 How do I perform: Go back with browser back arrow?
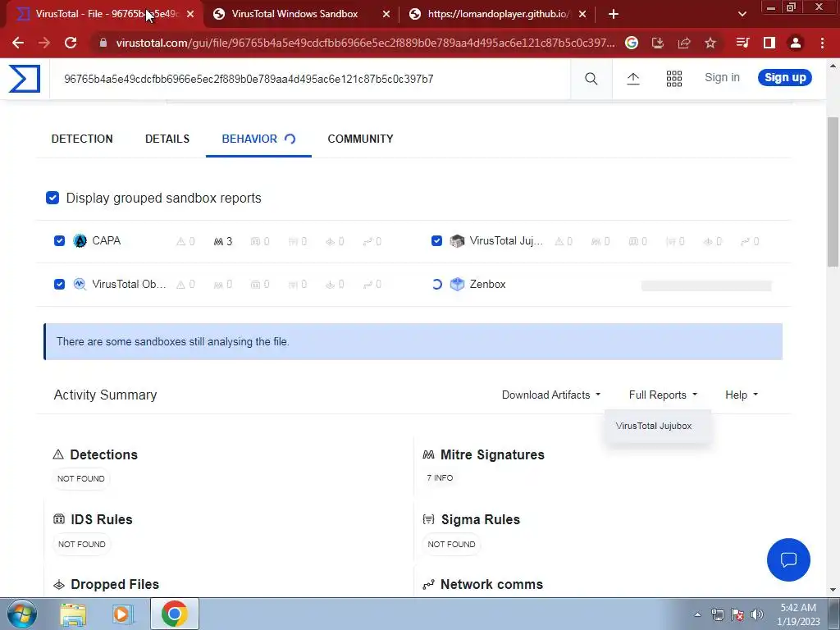tap(18, 43)
